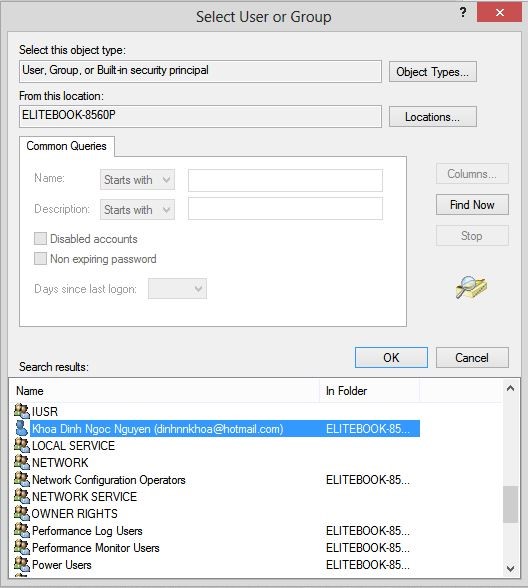528x588 pixels.
Task: Open the Name 'Starts with' dropdown
Action: point(137,180)
